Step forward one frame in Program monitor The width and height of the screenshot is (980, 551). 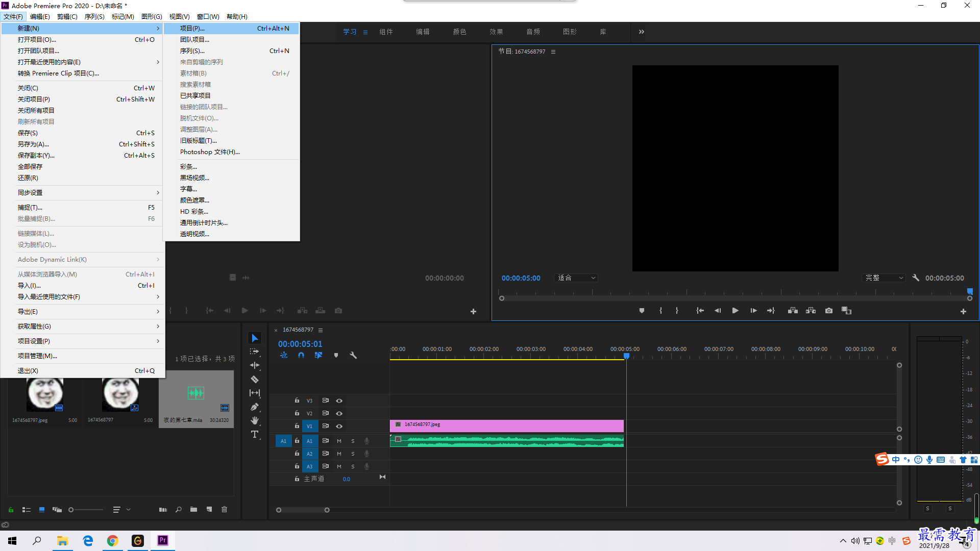point(753,311)
